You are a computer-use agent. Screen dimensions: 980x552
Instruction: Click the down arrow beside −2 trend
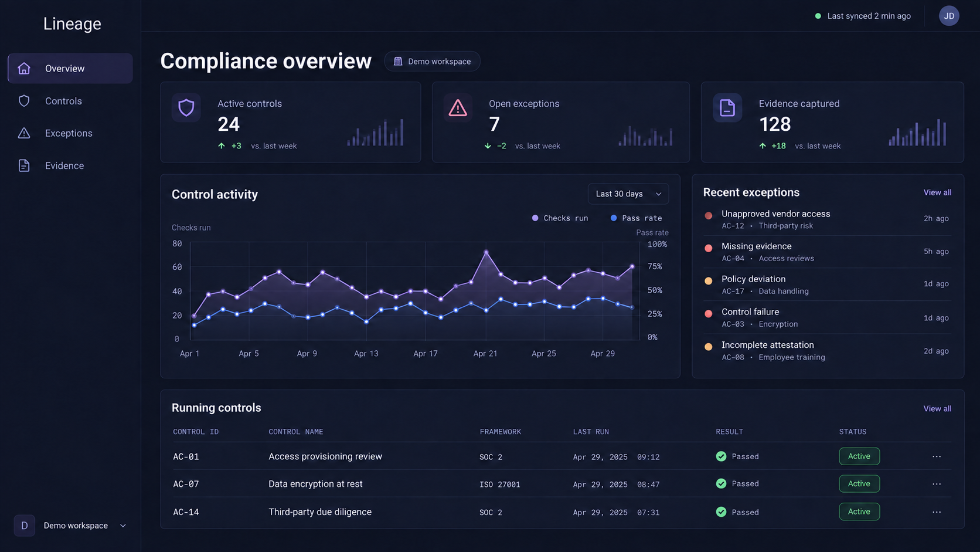[488, 145]
